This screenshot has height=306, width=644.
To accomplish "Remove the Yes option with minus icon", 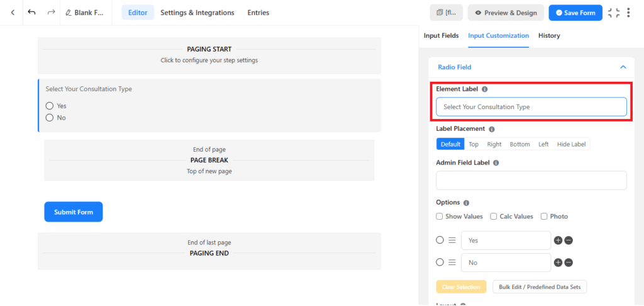I will click(569, 240).
